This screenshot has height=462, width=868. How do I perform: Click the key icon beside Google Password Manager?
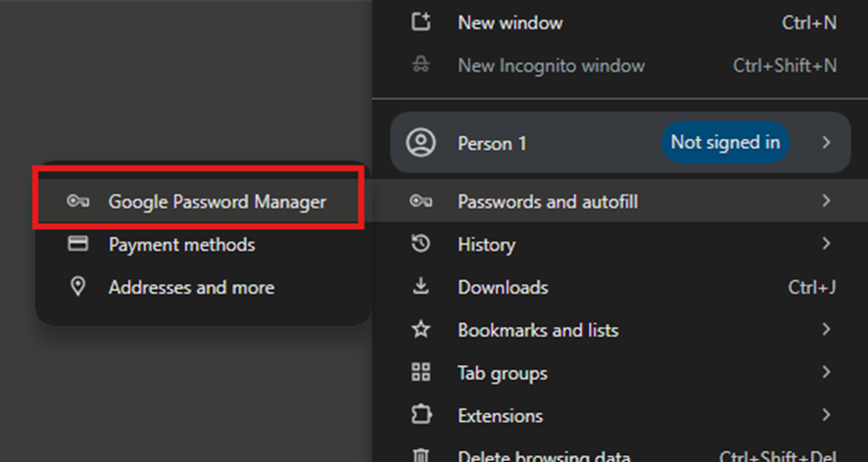(78, 201)
